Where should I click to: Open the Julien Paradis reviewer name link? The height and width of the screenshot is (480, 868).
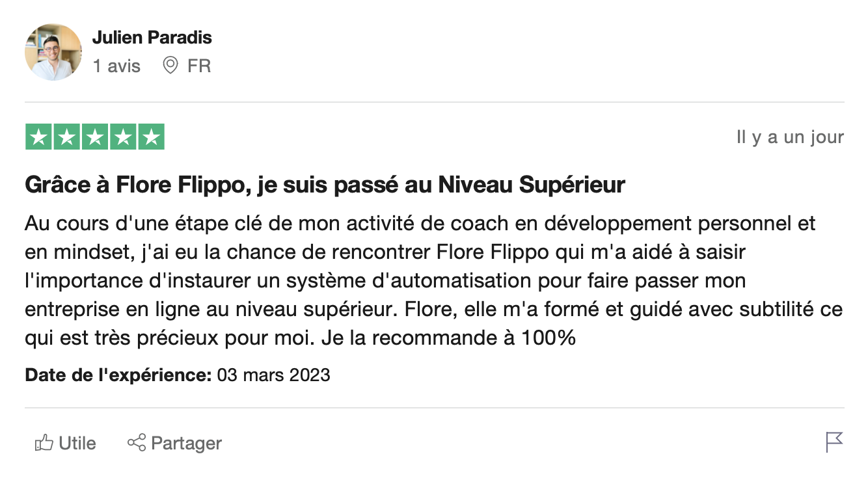pos(152,38)
